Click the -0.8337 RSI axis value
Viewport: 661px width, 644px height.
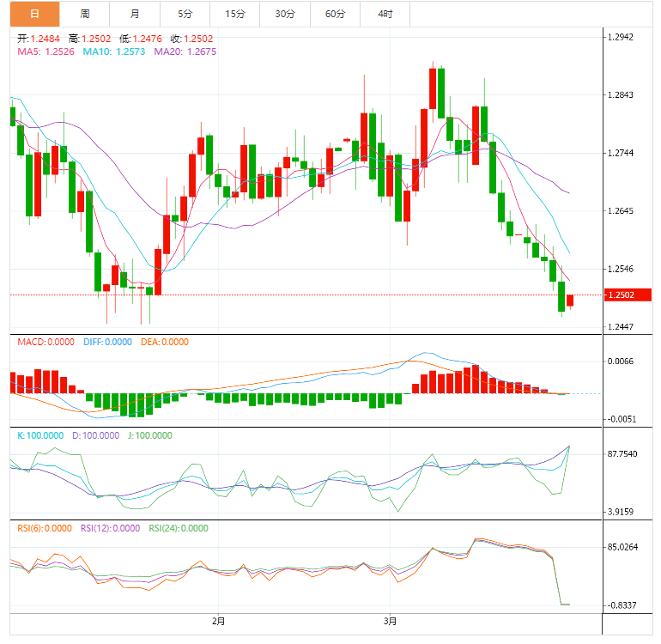622,605
